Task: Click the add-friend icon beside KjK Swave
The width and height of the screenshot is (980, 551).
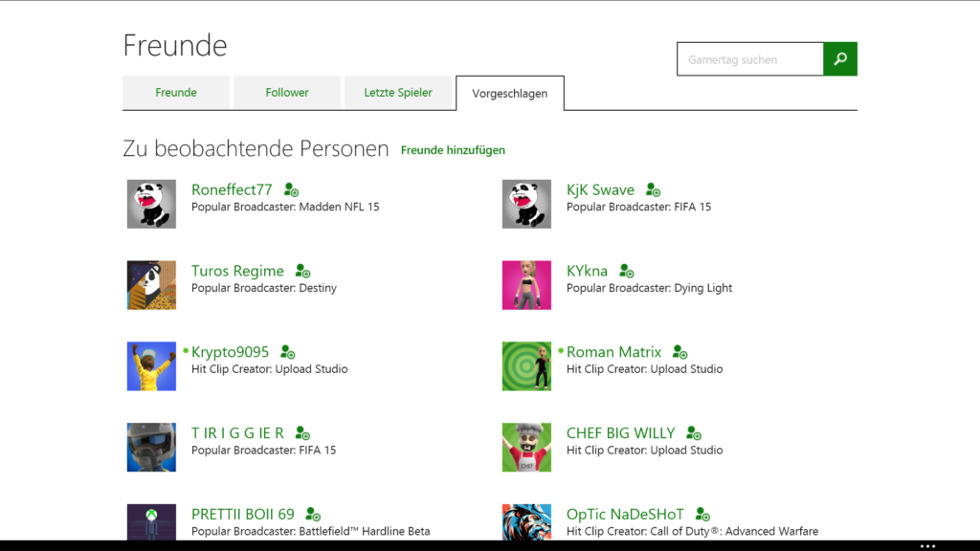Action: [651, 189]
